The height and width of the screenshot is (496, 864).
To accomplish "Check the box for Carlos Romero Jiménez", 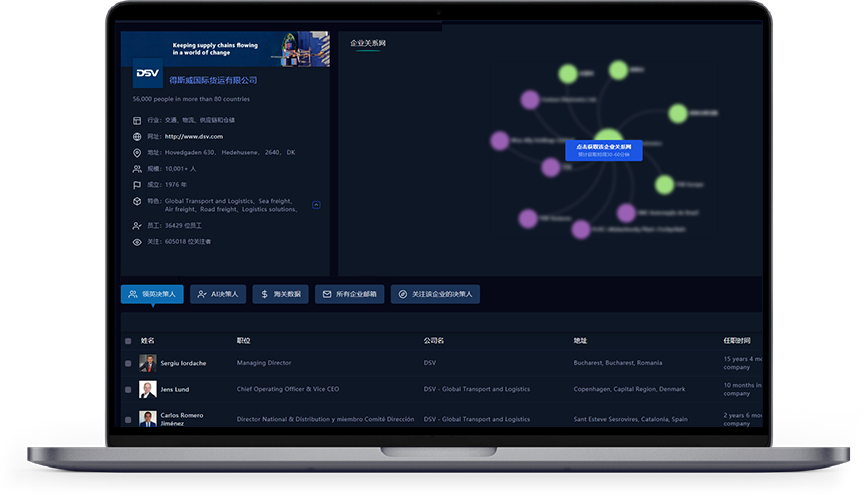I will 128,420.
